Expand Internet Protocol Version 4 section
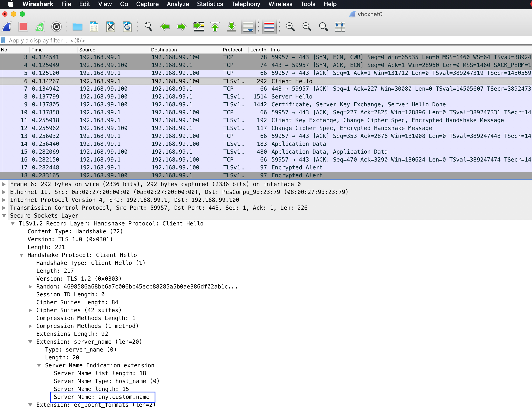 [x=4, y=200]
